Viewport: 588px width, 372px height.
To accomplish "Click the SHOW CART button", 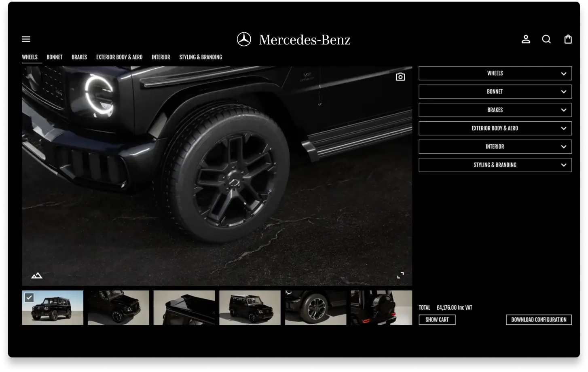I will pyautogui.click(x=437, y=319).
